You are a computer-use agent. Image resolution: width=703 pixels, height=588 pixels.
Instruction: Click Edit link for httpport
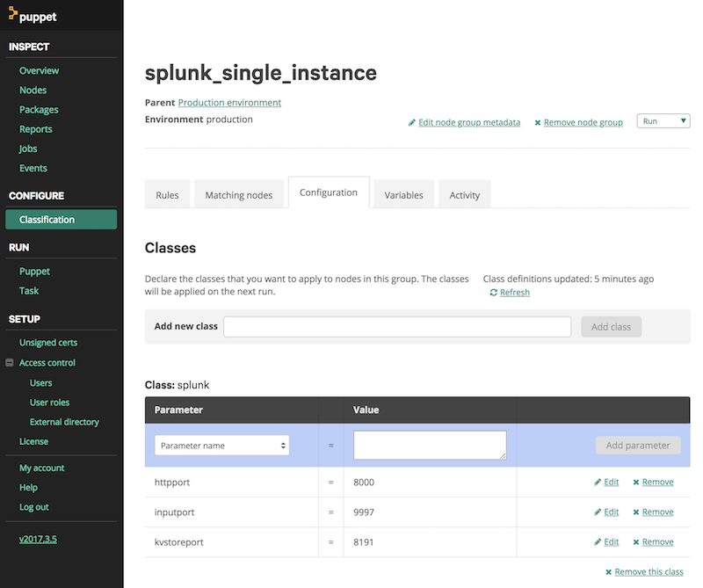tap(611, 482)
